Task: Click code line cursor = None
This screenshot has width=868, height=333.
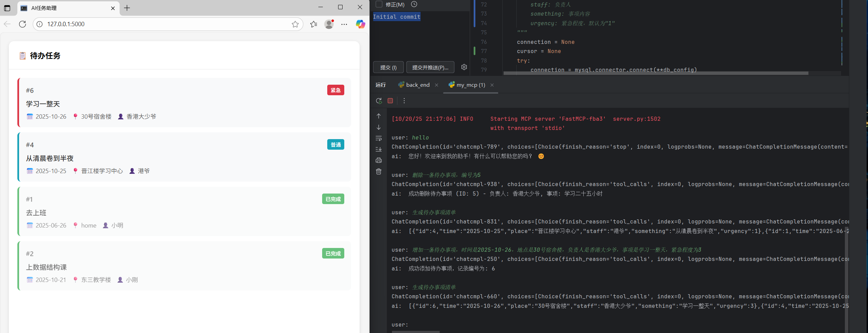Action: coord(539,51)
